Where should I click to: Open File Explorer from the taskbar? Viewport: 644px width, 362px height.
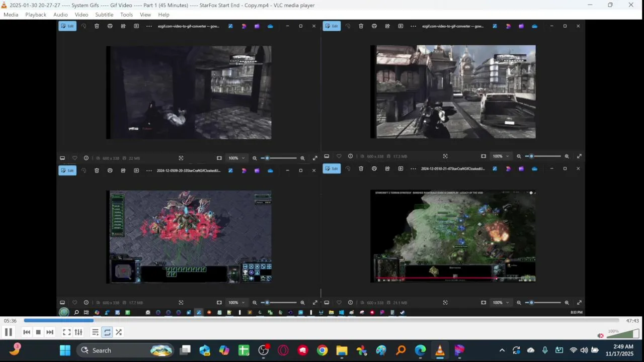[x=342, y=350]
